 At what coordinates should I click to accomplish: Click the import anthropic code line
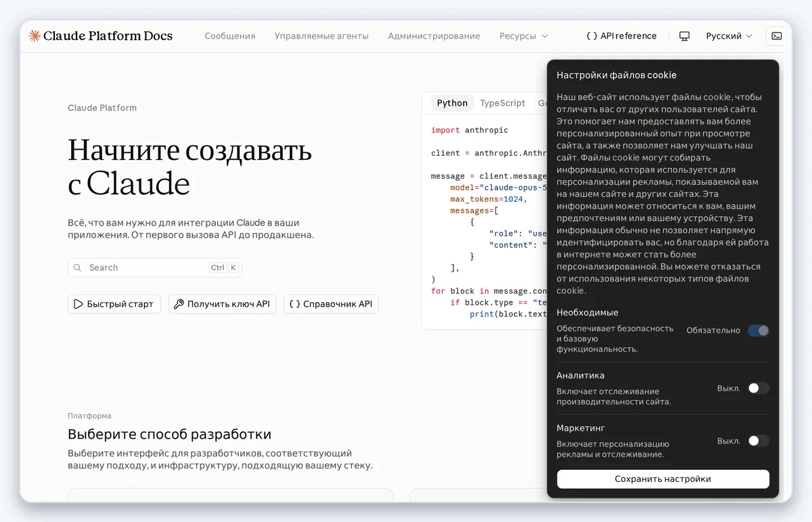coord(470,130)
